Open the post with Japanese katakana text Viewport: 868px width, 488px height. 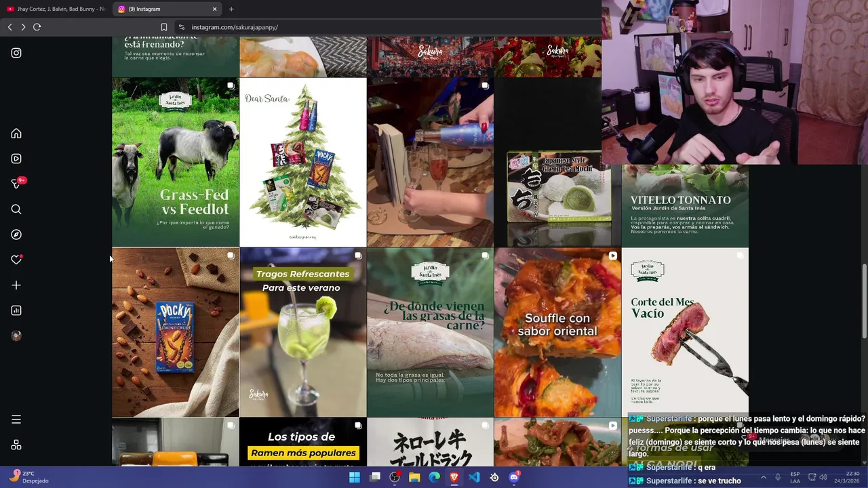click(x=431, y=442)
